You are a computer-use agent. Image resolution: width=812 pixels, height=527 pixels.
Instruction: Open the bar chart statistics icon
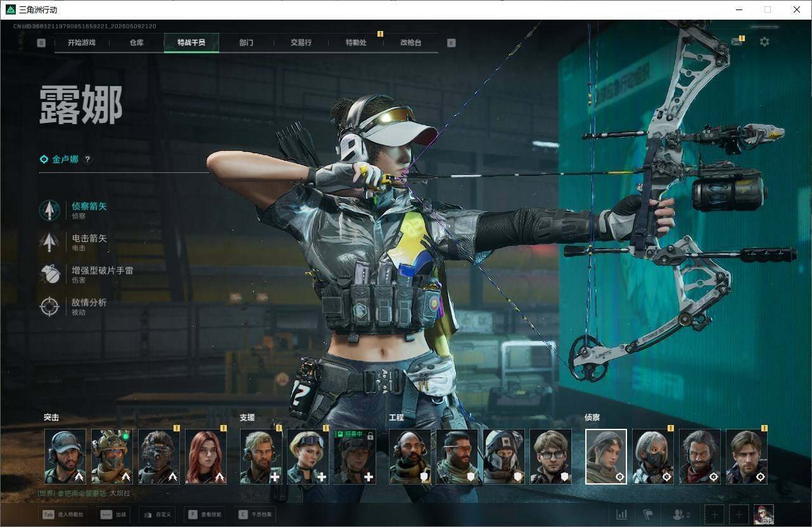(621, 514)
